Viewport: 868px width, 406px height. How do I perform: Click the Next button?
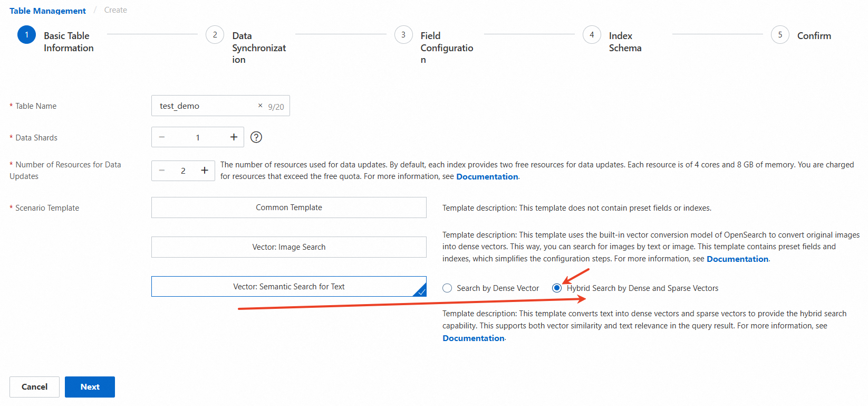tap(90, 387)
